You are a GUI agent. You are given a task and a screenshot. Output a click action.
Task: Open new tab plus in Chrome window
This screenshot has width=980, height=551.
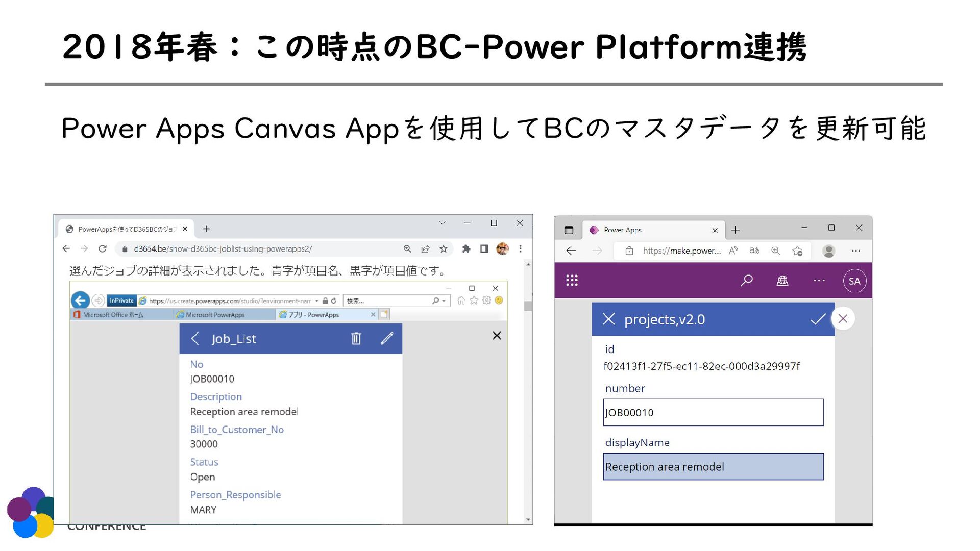(x=206, y=229)
